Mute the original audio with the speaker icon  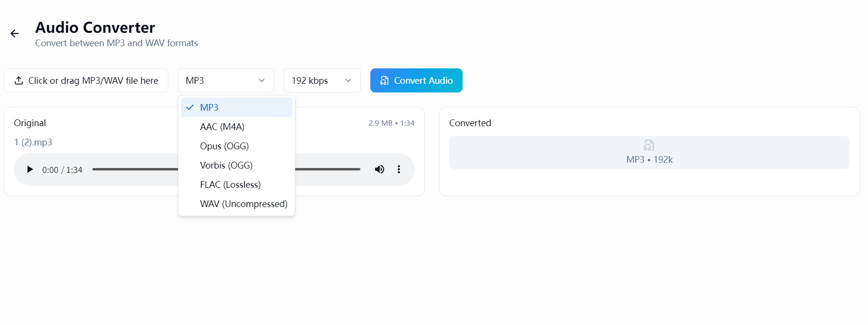379,169
